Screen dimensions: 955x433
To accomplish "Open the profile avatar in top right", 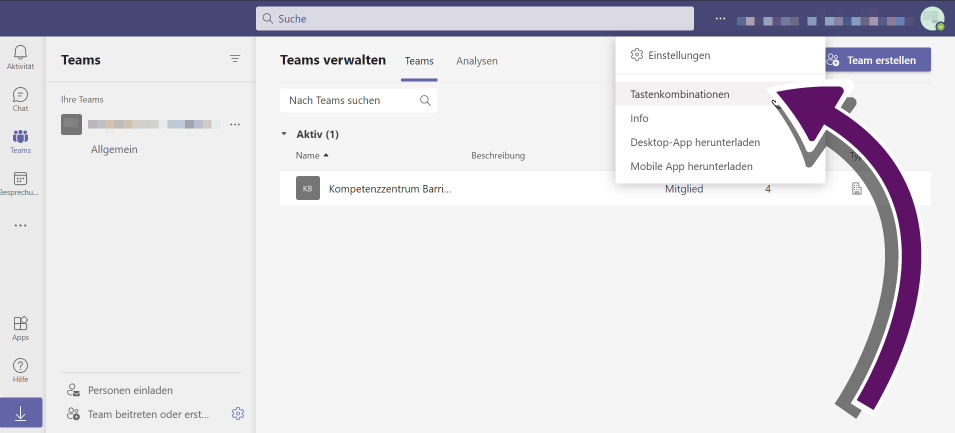I will (x=932, y=19).
